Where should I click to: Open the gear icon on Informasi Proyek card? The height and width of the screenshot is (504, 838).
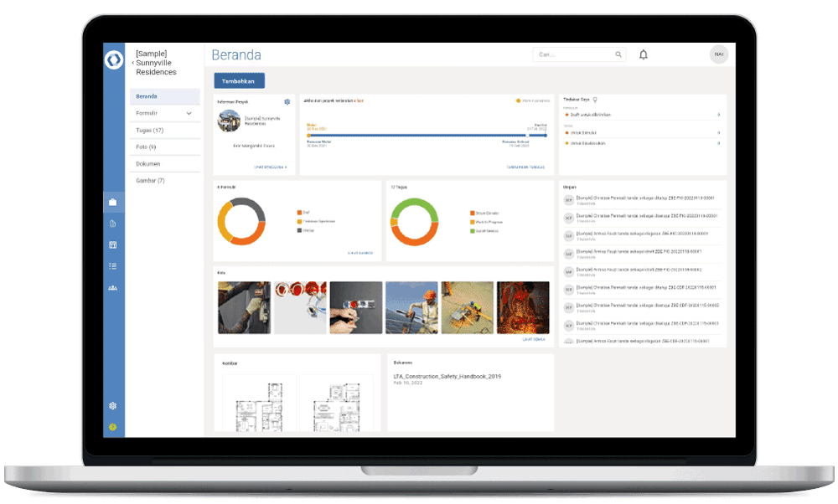coord(287,101)
